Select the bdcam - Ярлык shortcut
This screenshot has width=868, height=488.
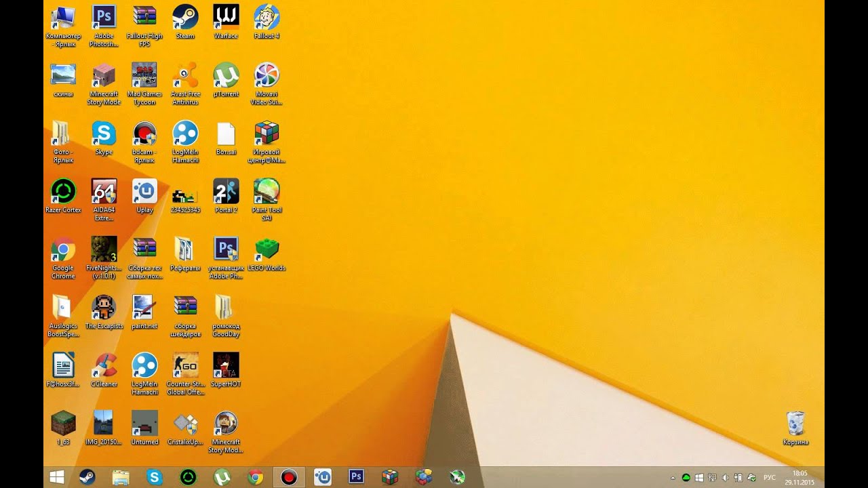pos(144,142)
